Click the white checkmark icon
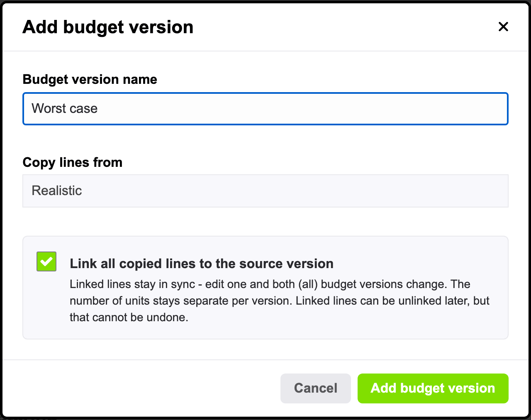The image size is (531, 420). coord(46,261)
